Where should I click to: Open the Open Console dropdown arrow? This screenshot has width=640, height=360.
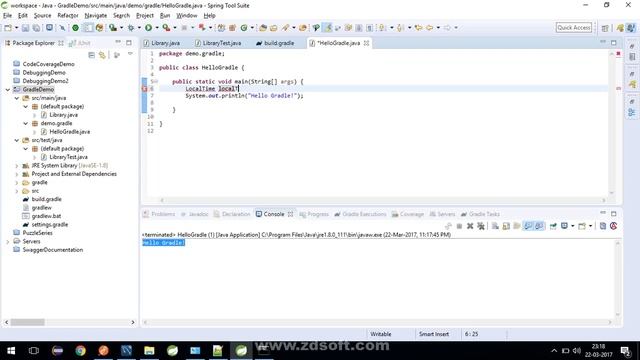click(x=590, y=226)
